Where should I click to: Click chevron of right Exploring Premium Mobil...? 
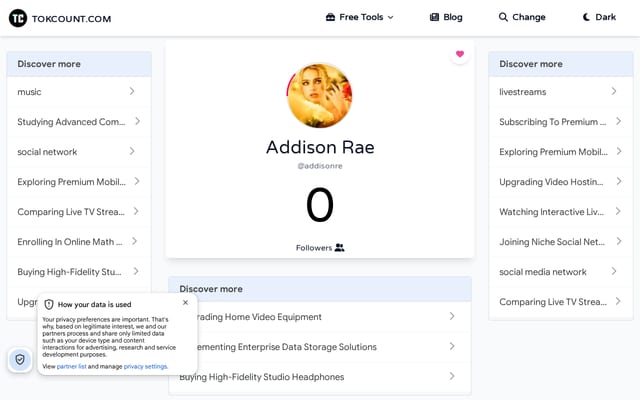coord(619,151)
